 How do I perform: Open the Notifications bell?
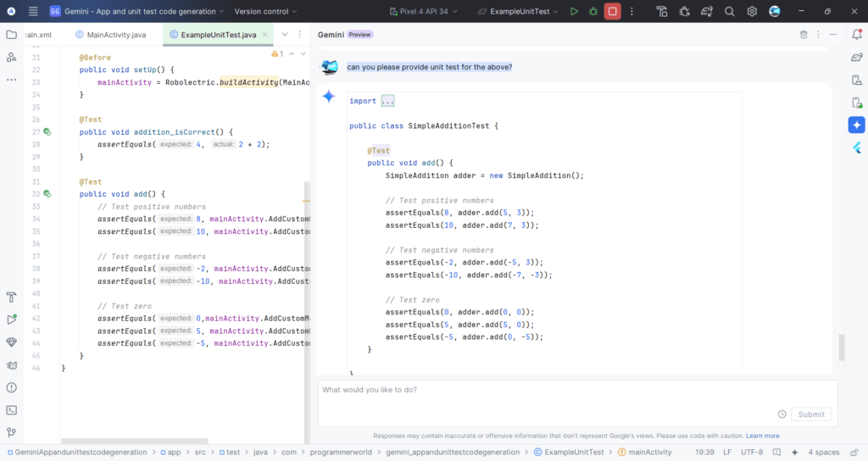857,34
